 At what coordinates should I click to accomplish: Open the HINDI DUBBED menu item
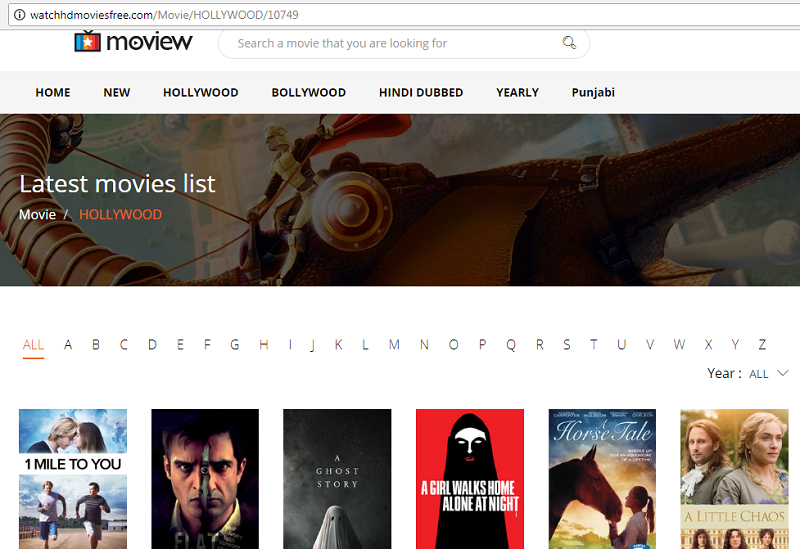[x=421, y=92]
